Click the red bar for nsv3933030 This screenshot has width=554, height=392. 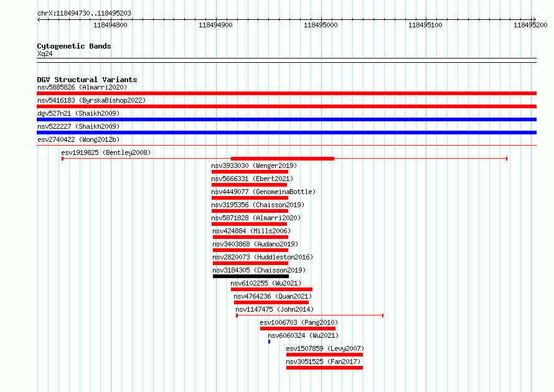point(250,172)
